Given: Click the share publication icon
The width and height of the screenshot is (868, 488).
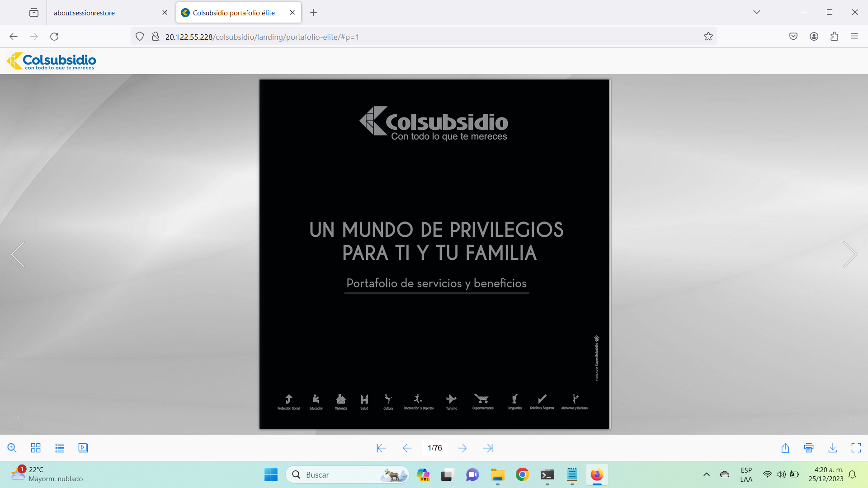Looking at the screenshot, I should [785, 448].
